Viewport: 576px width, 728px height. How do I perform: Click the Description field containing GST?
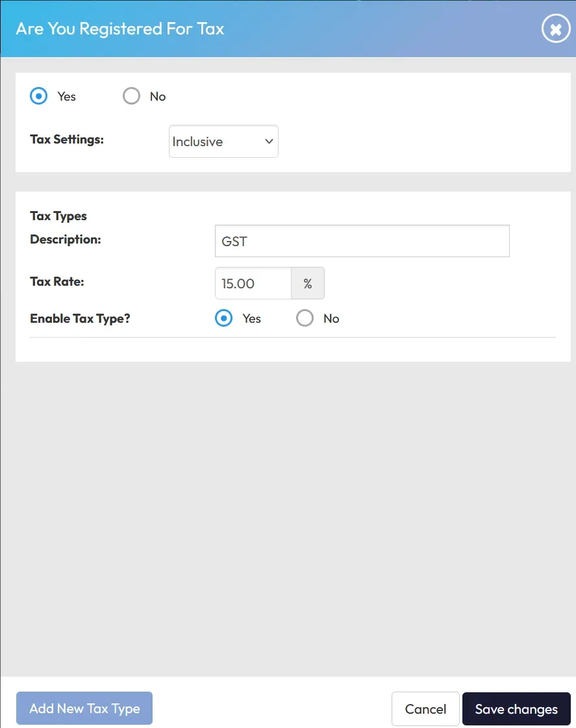coord(362,241)
